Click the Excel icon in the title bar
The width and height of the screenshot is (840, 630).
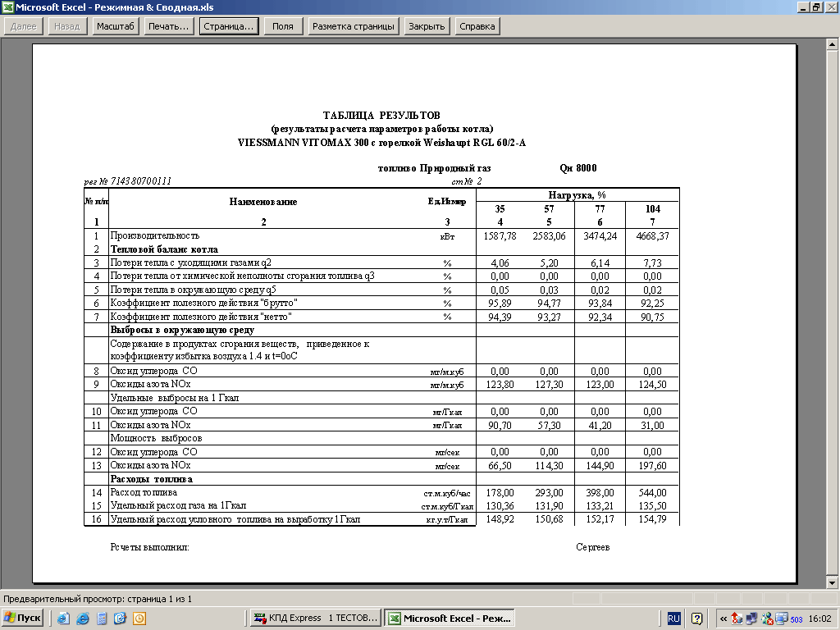point(7,7)
